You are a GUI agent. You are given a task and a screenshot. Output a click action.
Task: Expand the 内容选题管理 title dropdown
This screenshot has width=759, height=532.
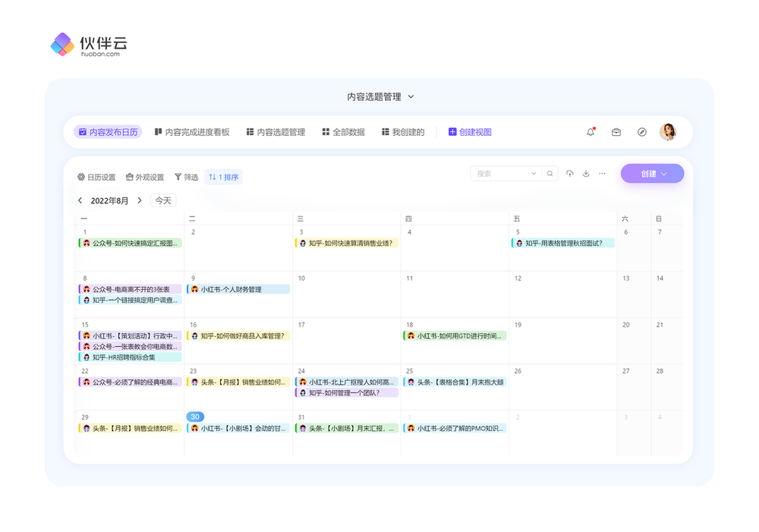(411, 96)
